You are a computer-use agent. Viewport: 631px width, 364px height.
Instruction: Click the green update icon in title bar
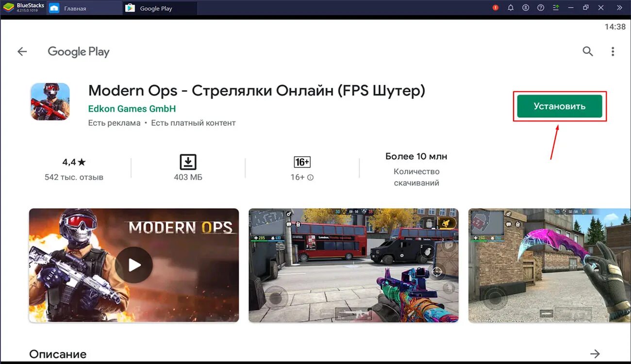coord(556,8)
